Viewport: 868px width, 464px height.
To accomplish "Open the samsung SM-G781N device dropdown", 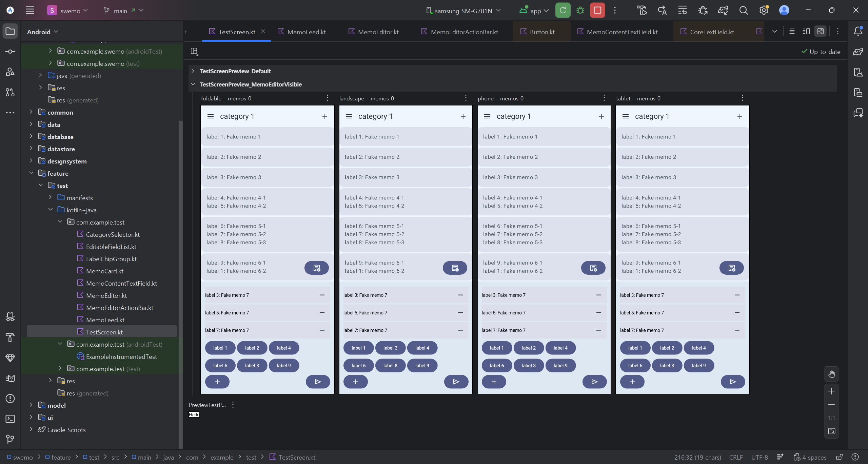I will tap(463, 11).
